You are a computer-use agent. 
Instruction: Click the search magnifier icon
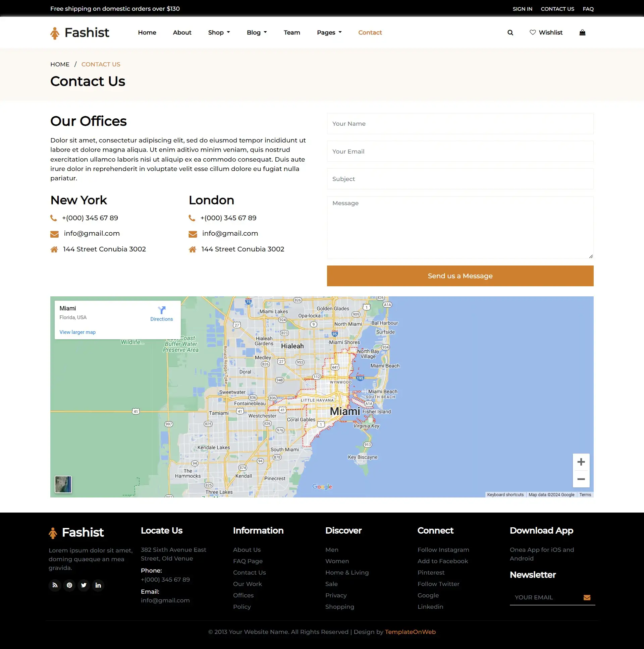510,33
